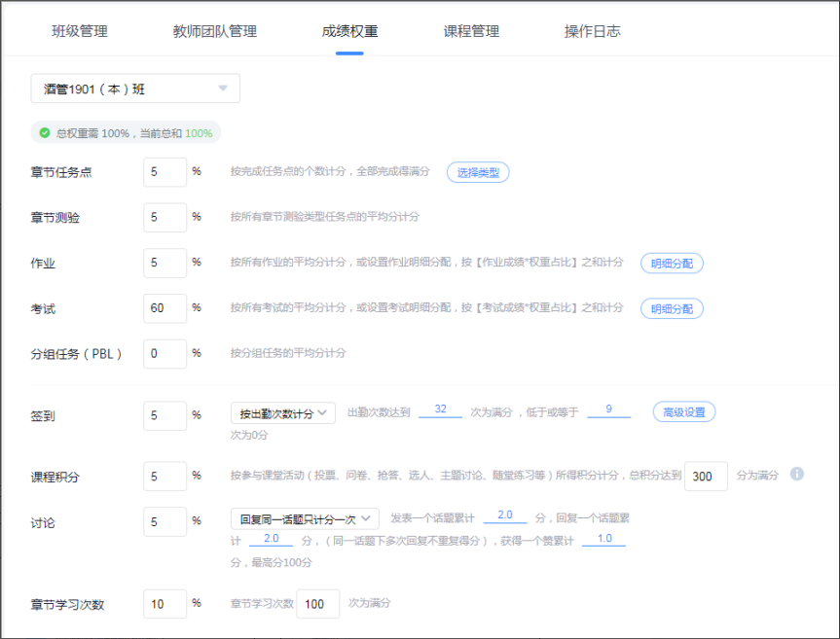
Task: Click the 章节测验 weight input
Action: (165, 217)
